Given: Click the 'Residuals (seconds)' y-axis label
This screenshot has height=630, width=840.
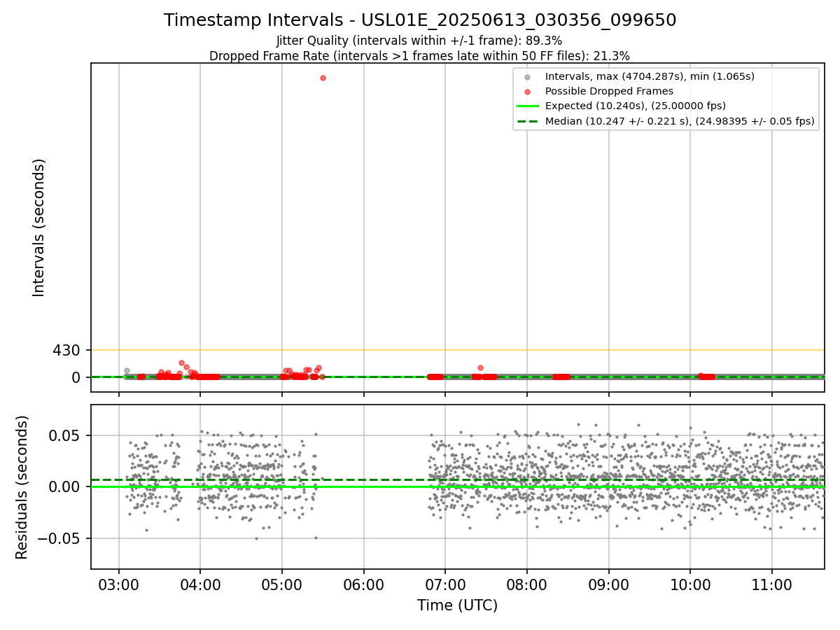Looking at the screenshot, I should (x=22, y=487).
